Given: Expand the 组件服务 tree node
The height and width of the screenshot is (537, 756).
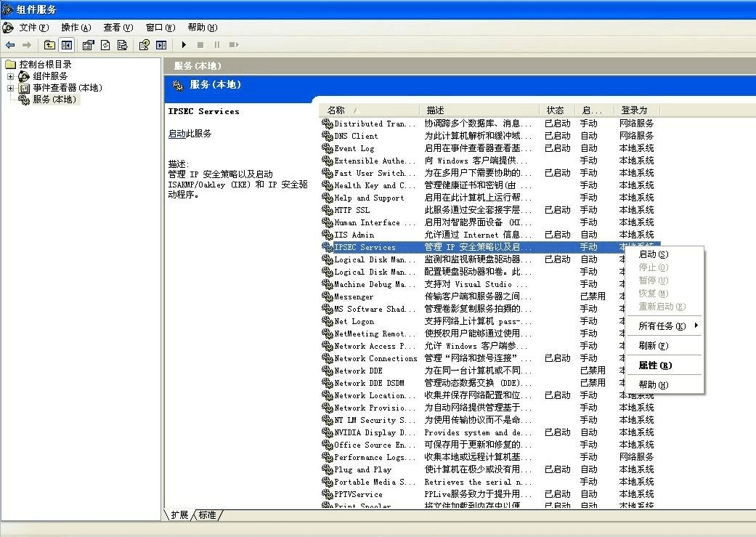Looking at the screenshot, I should pos(11,76).
